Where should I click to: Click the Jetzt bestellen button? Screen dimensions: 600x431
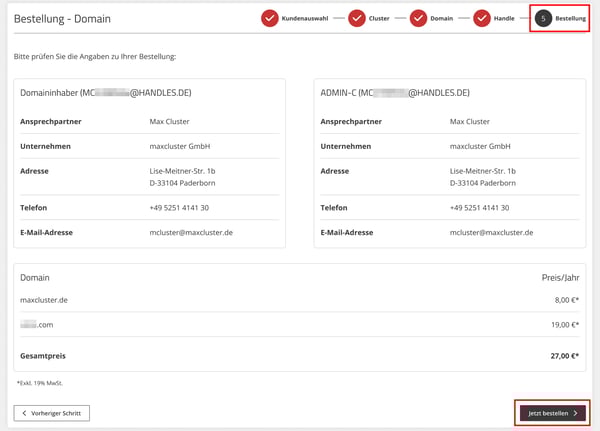553,413
